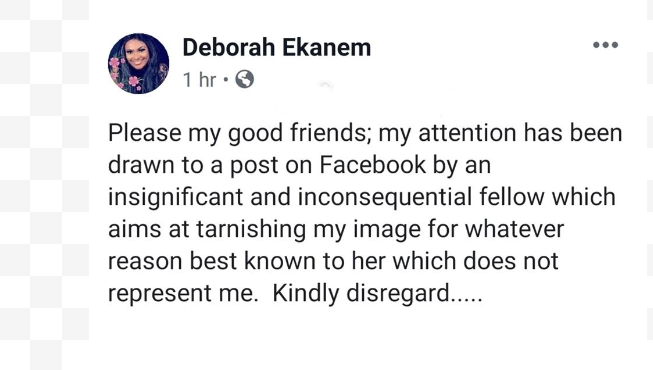
Task: Click the words 'represent me.' in the post
Action: coord(181,293)
